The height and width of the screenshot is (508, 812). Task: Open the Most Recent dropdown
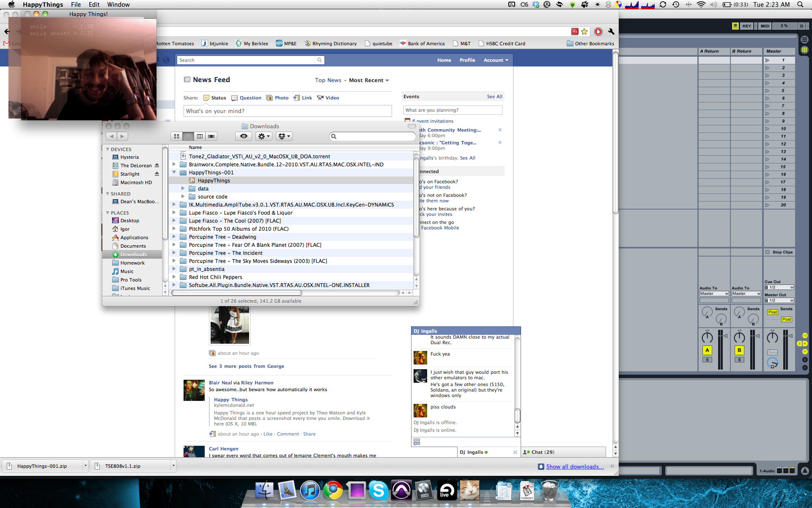(x=369, y=80)
